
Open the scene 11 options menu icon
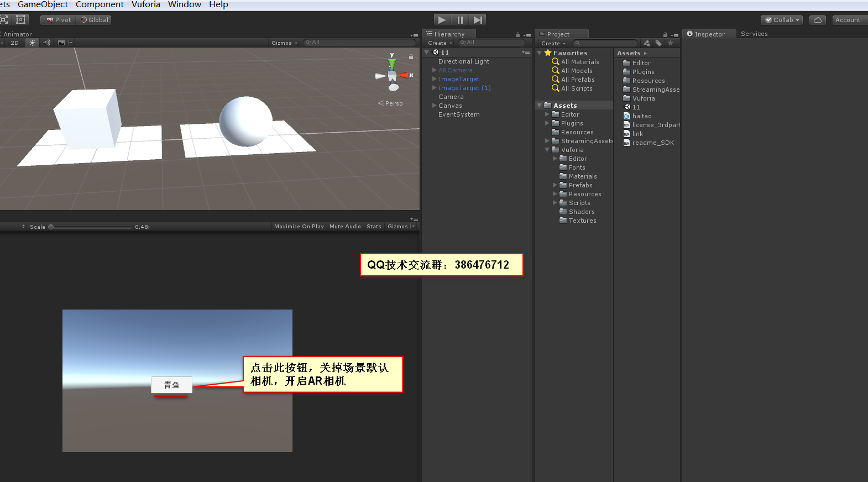pyautogui.click(x=525, y=53)
